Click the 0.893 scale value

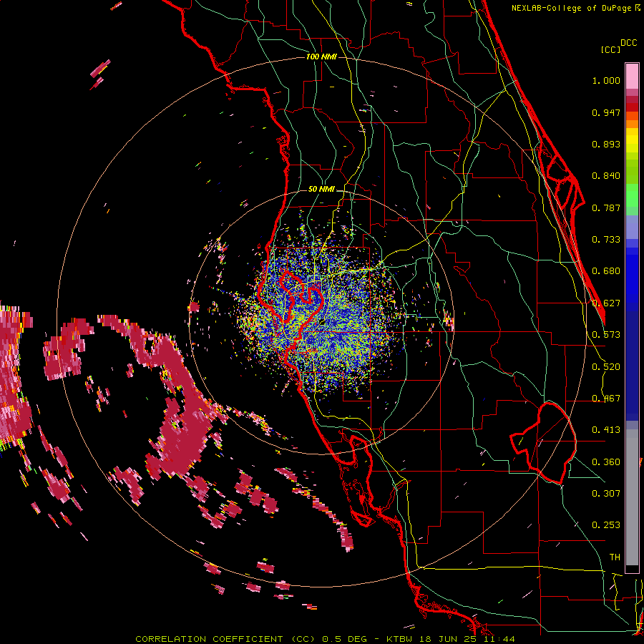click(x=606, y=144)
